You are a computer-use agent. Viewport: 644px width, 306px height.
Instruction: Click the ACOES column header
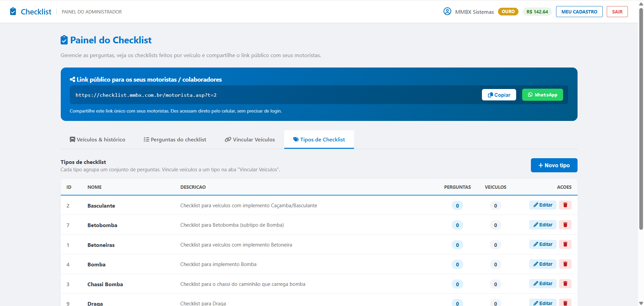click(564, 187)
